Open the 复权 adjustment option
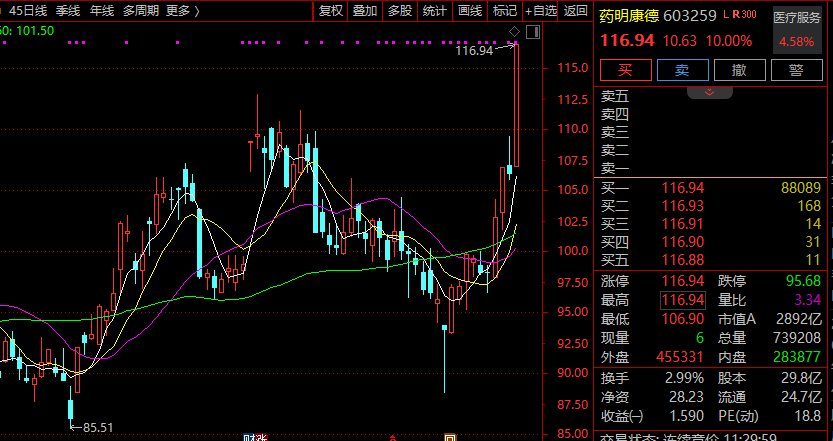 330,11
